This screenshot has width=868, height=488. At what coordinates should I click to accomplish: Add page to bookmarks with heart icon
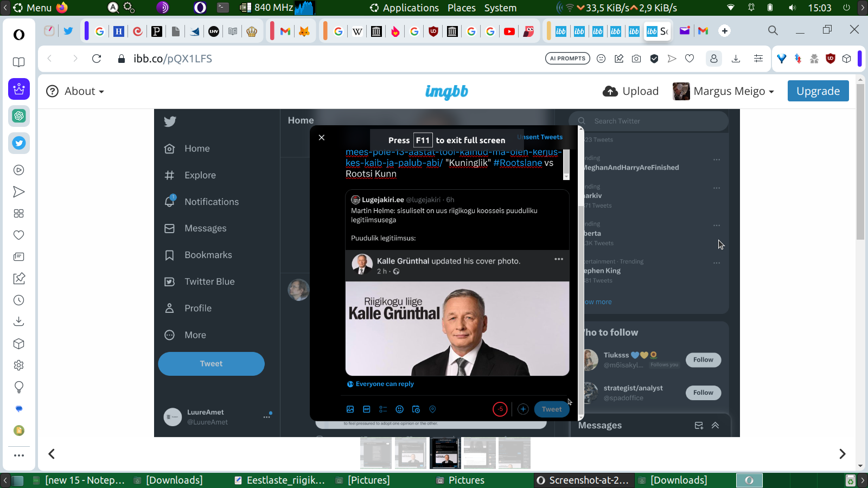click(690, 59)
